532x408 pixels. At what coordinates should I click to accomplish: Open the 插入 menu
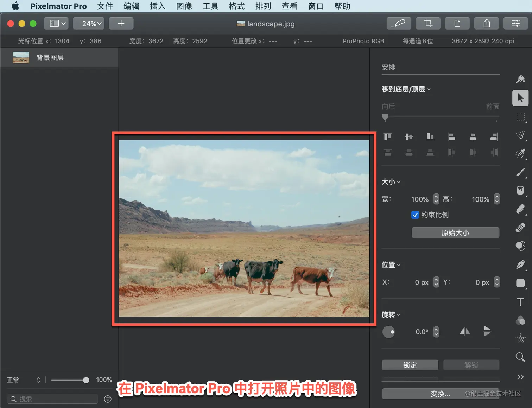(x=158, y=6)
